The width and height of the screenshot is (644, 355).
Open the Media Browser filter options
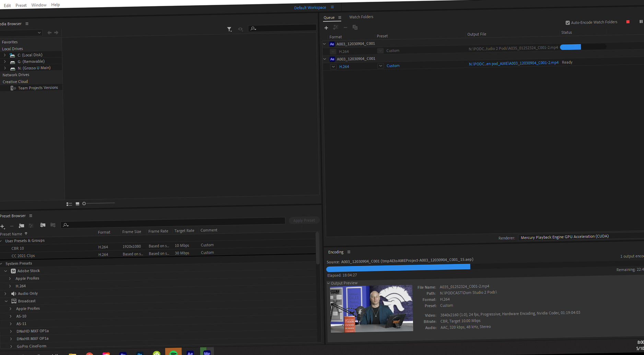click(230, 29)
